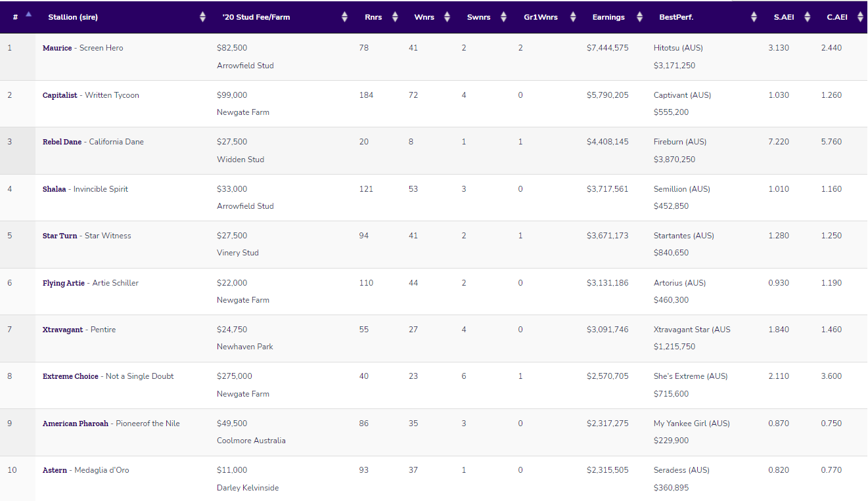Viewport: 868px width, 501px height.
Task: Click Rebel Dane S.AEI value 7.220
Action: tap(779, 142)
